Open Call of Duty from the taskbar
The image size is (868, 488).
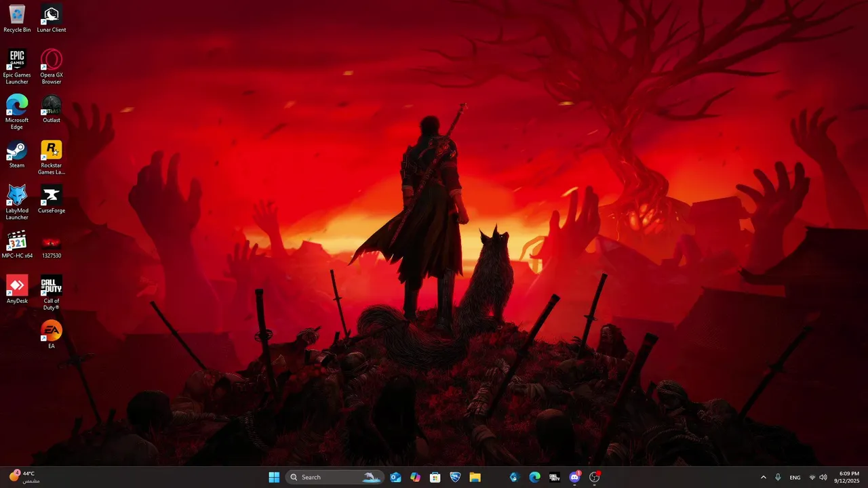[x=554, y=477]
